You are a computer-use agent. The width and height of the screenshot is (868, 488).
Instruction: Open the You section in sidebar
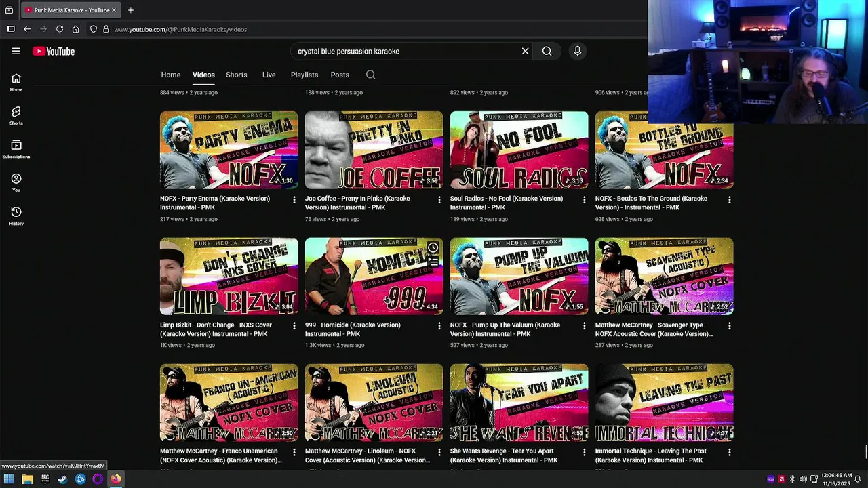16,182
